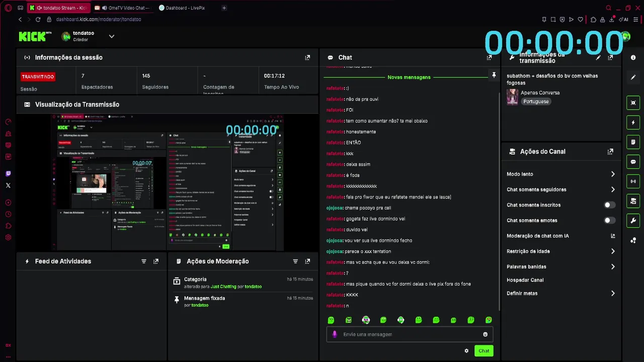Toggle the document widget in the right sidebar
This screenshot has height=362, width=644.
point(633,142)
